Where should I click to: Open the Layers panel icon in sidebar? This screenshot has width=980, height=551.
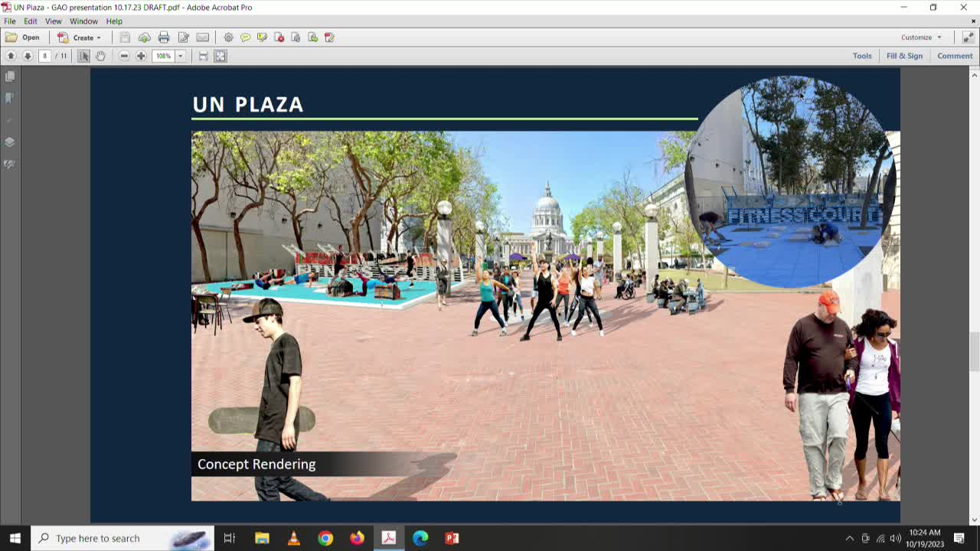[x=10, y=142]
